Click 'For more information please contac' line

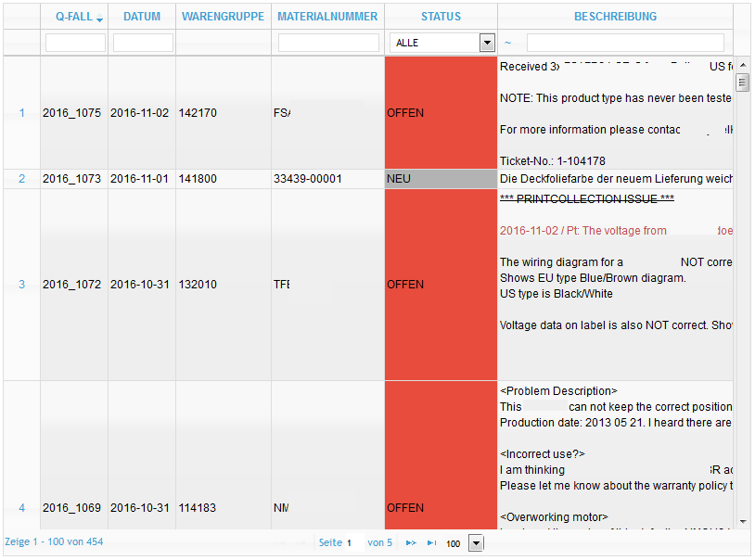click(x=590, y=130)
